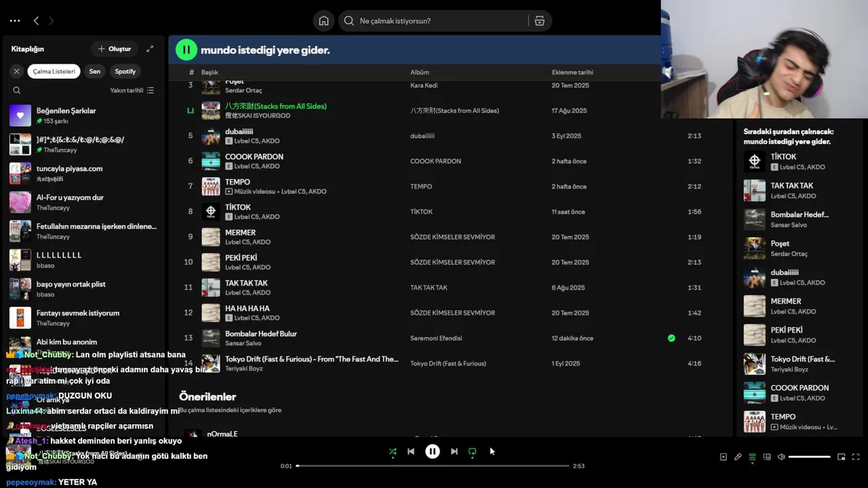Show lyrics with the microphone icon
The width and height of the screenshot is (868, 488).
738,457
